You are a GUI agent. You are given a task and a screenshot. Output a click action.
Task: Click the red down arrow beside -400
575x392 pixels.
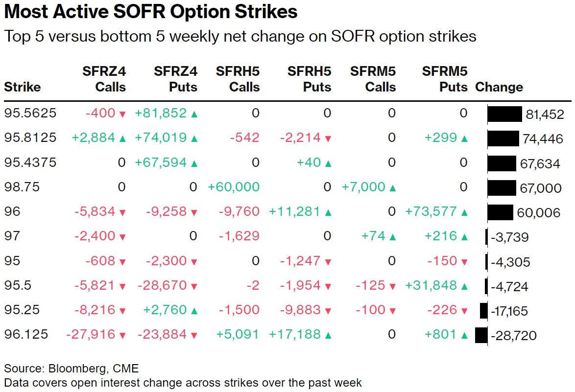click(x=122, y=114)
